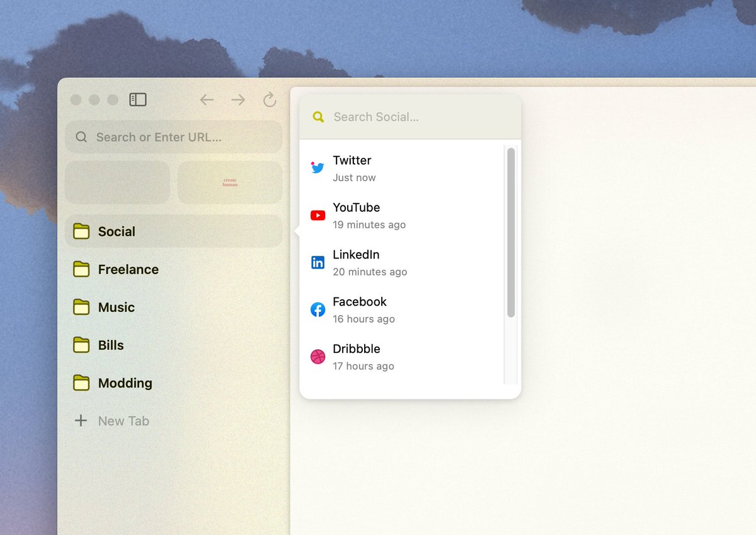This screenshot has width=756, height=535.
Task: Open the create human pinned tile
Action: click(230, 182)
